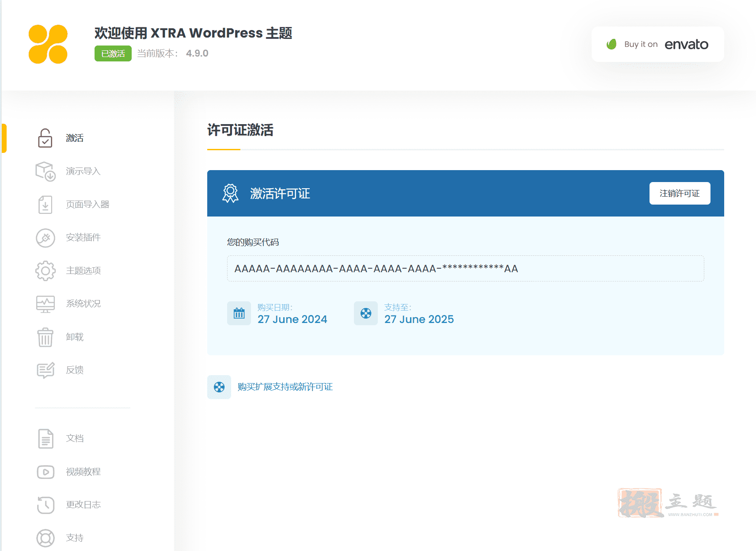The image size is (756, 551).
Task: Click the box icon beside 演示导入
Action: coord(45,171)
